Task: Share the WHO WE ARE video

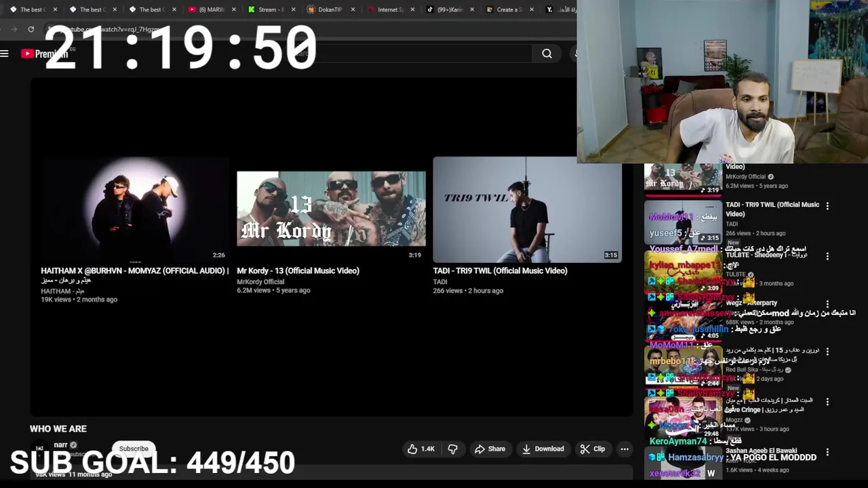Action: [490, 449]
